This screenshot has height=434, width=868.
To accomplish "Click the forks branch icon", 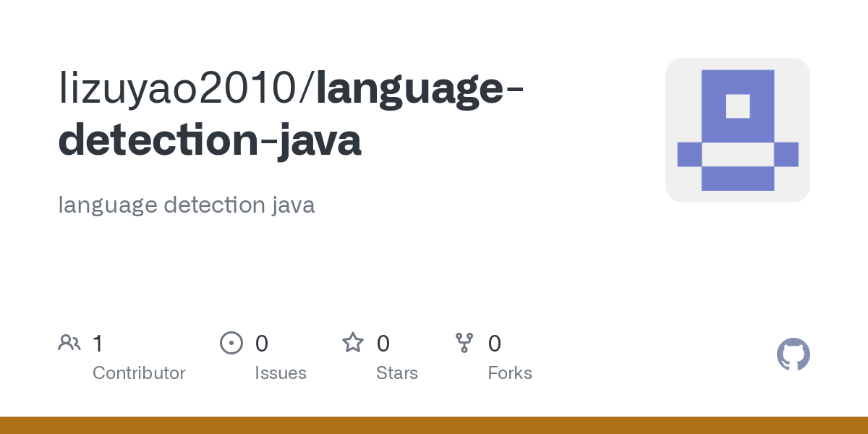I will tap(464, 343).
